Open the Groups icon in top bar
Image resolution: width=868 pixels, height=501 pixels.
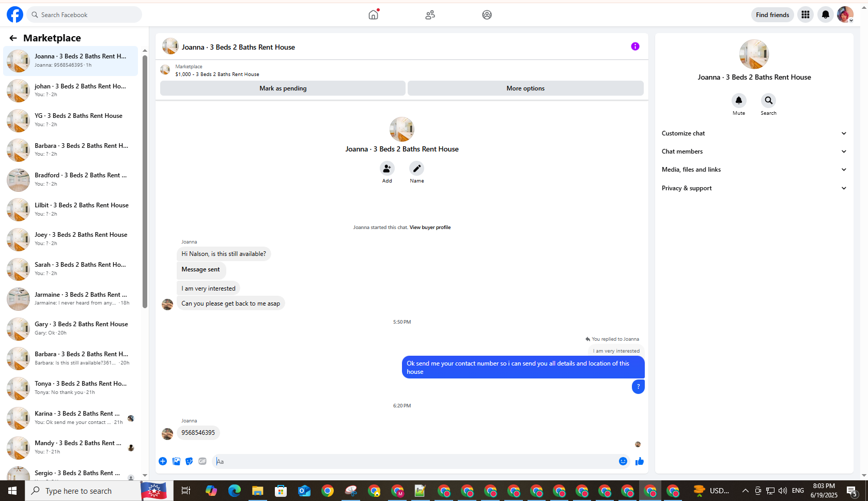[x=487, y=14]
